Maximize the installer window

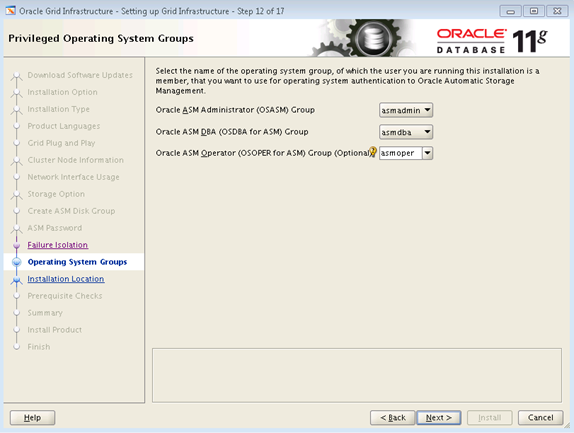tap(534, 11)
